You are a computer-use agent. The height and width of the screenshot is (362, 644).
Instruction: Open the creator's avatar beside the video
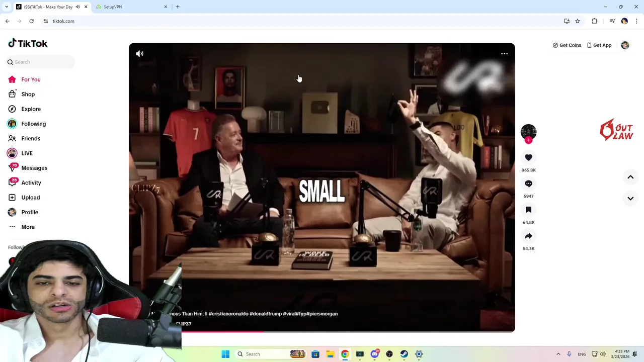click(x=528, y=132)
